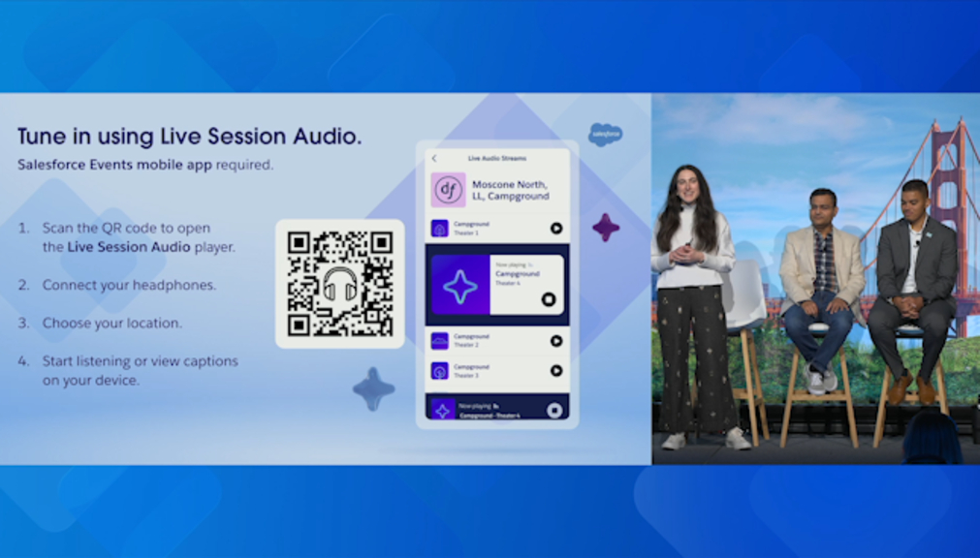Image resolution: width=980 pixels, height=558 pixels.
Task: Play the Campground Theater 1 stream
Action: [556, 228]
